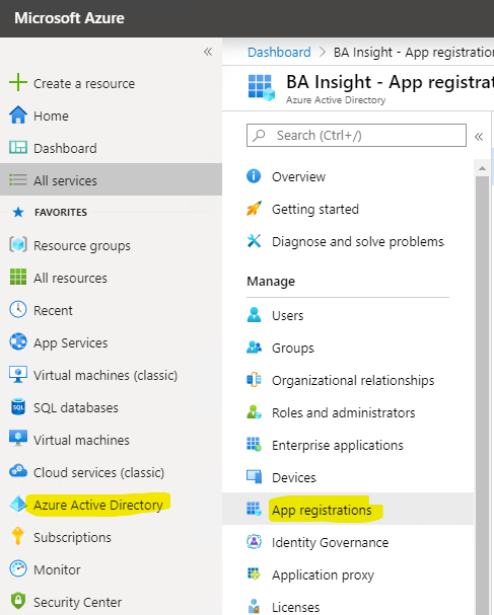Click the green plus Create a resource icon
494x615 pixels.
[x=18, y=83]
